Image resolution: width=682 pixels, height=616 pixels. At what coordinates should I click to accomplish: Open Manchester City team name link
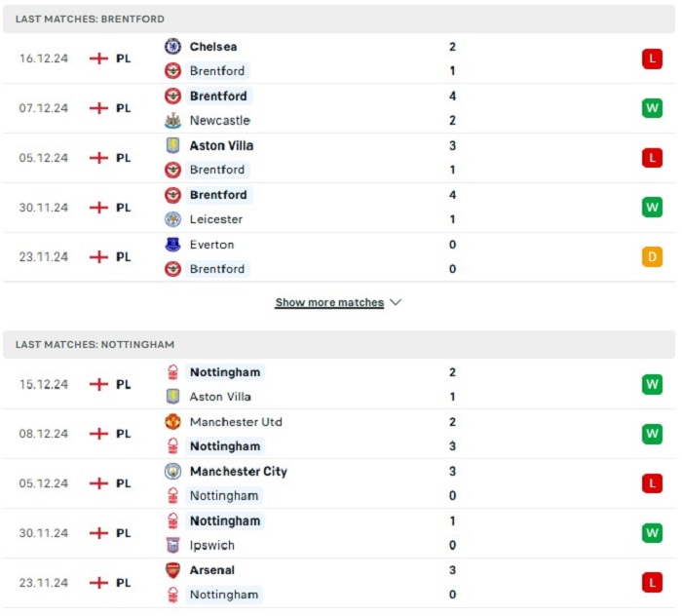tap(239, 471)
